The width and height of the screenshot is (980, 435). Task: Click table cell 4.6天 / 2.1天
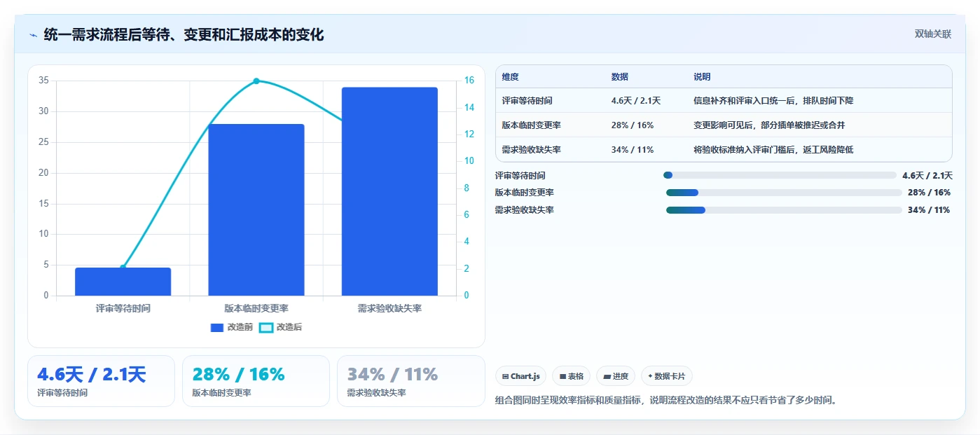pos(636,101)
